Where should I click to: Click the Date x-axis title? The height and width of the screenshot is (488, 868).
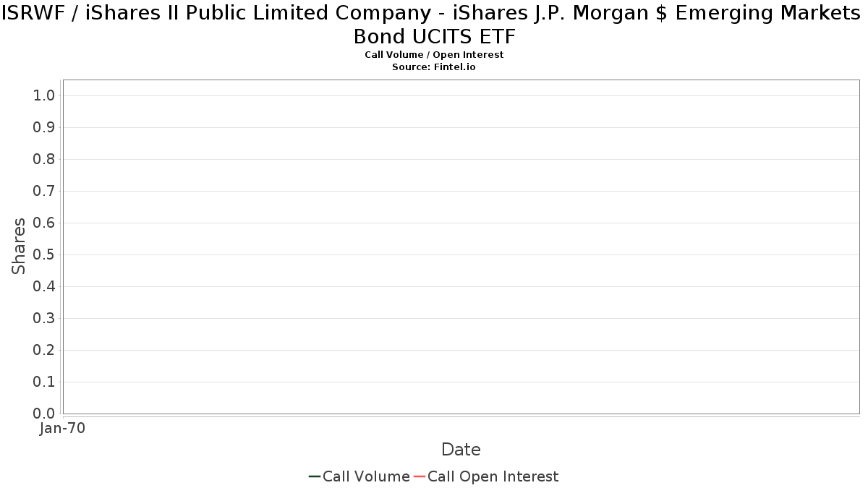tap(461, 450)
